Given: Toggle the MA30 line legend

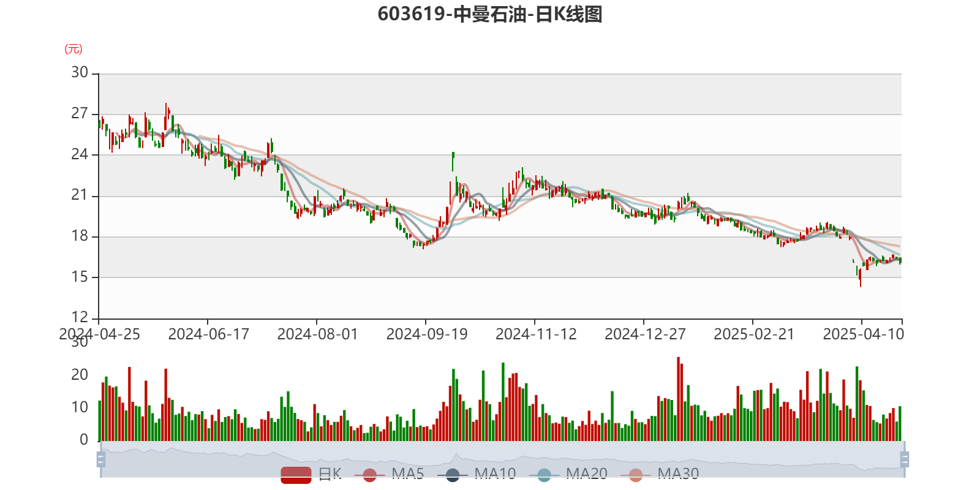Looking at the screenshot, I should (660, 474).
